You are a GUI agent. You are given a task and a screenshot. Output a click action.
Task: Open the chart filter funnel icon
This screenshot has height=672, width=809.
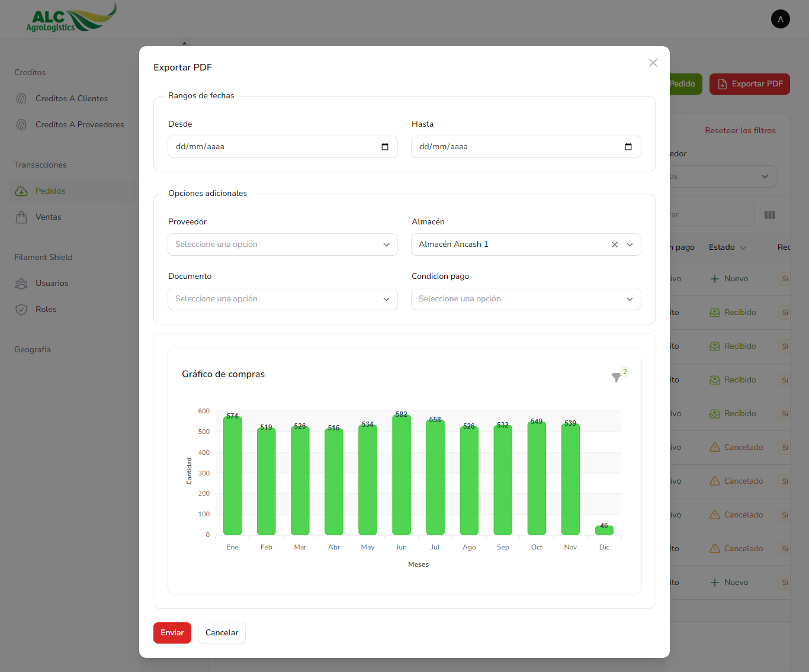[x=616, y=377]
